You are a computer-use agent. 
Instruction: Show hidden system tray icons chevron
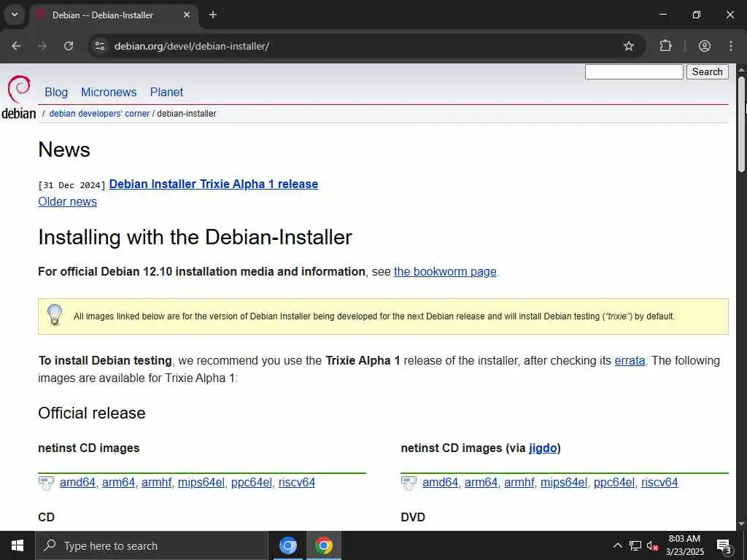617,545
